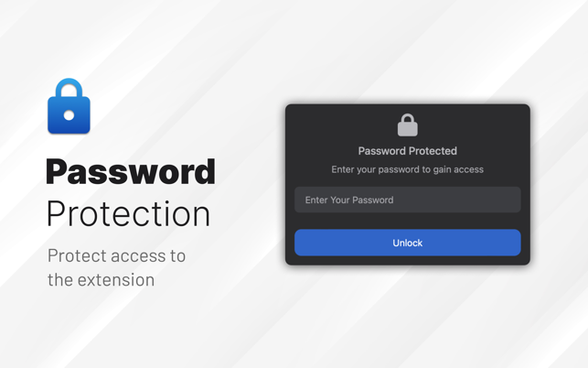This screenshot has width=588, height=368.
Task: Click the word Protected in dialog title
Action: (433, 151)
